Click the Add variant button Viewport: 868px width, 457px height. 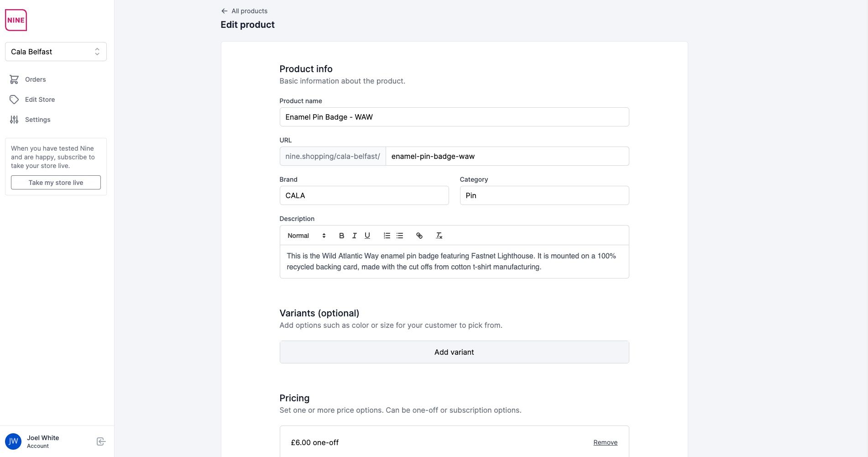point(454,352)
